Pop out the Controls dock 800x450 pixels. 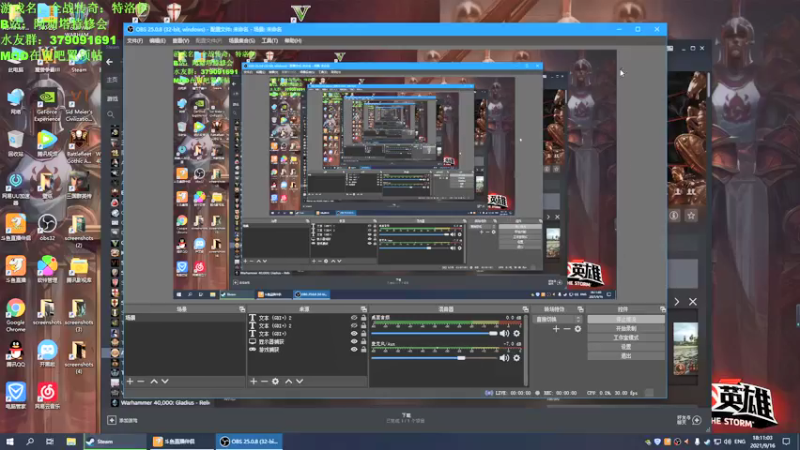click(x=663, y=309)
